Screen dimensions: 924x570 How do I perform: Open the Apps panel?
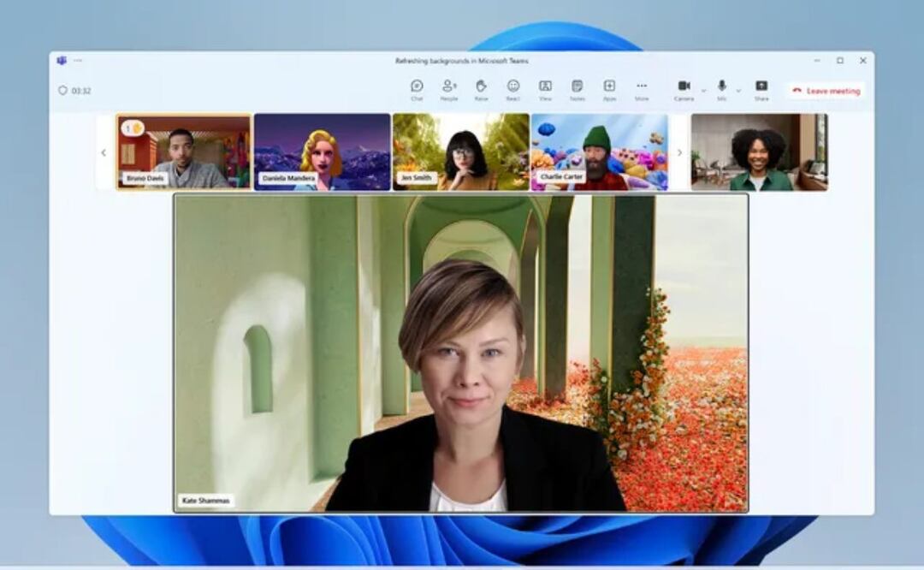610,89
